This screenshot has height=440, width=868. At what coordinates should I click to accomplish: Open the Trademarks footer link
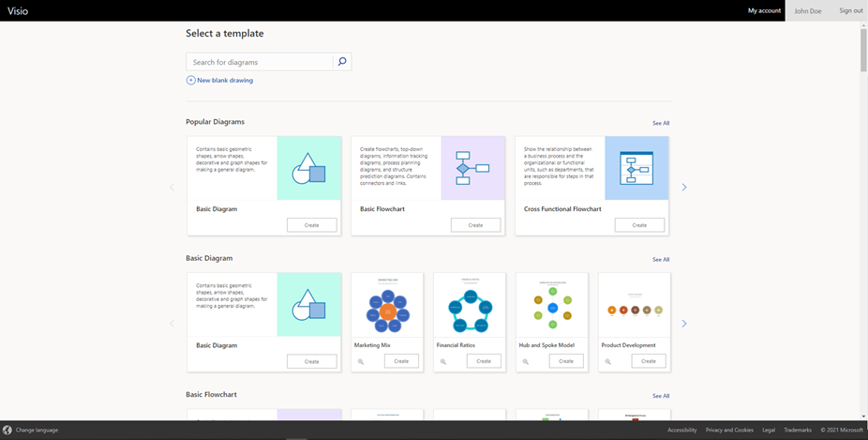click(798, 430)
